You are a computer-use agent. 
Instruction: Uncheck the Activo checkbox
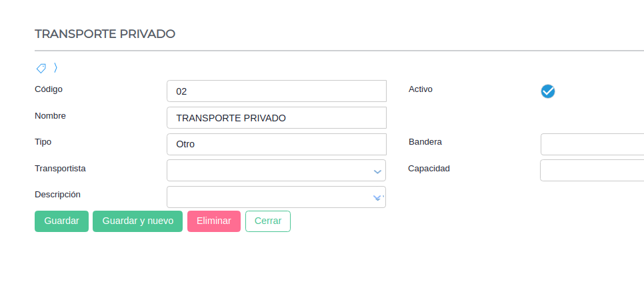tap(548, 91)
